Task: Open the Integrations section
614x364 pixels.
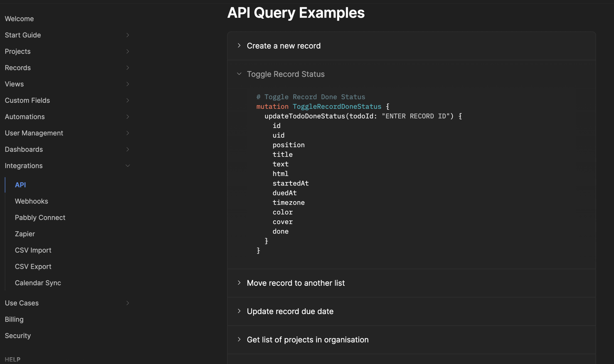Action: click(24, 166)
